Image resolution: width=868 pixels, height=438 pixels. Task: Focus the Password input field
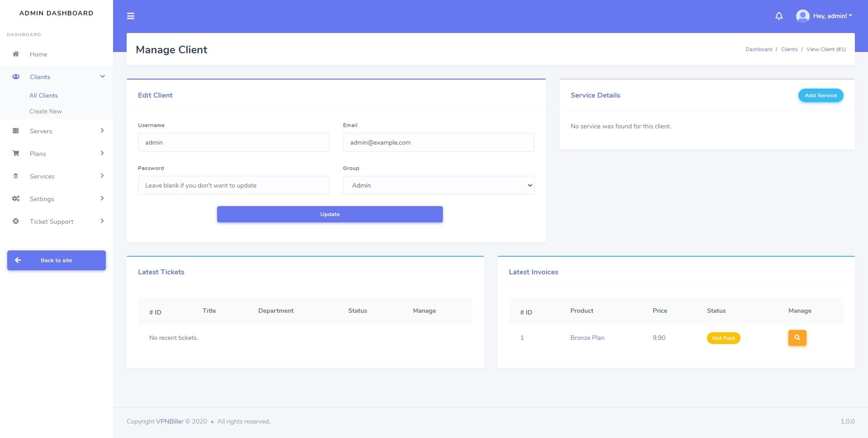[x=233, y=185]
